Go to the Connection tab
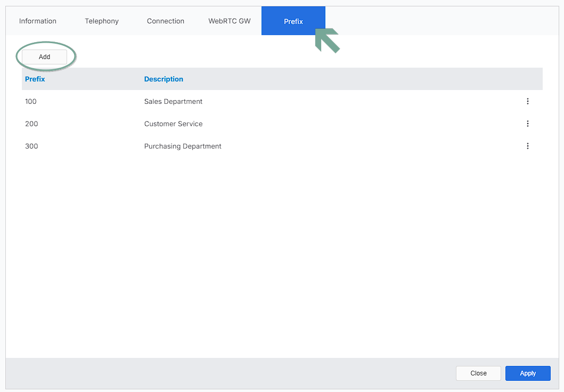This screenshot has width=564, height=392. (166, 21)
